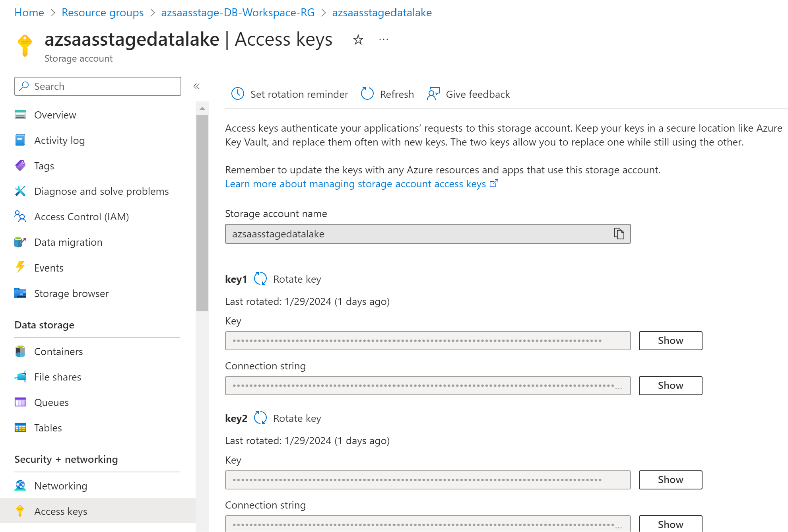The width and height of the screenshot is (788, 532).
Task: Click the key1 Rotate key icon
Action: [260, 279]
